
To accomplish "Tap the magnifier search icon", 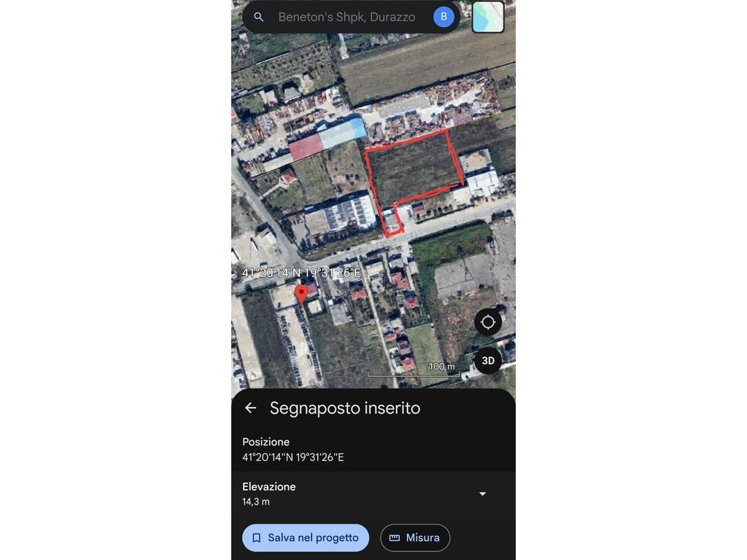I will click(x=259, y=17).
